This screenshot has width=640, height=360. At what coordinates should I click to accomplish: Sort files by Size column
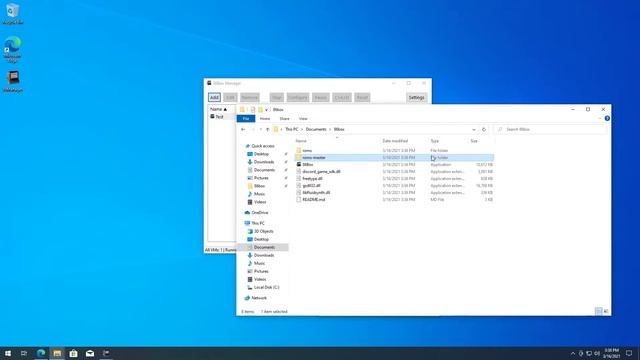point(474,141)
